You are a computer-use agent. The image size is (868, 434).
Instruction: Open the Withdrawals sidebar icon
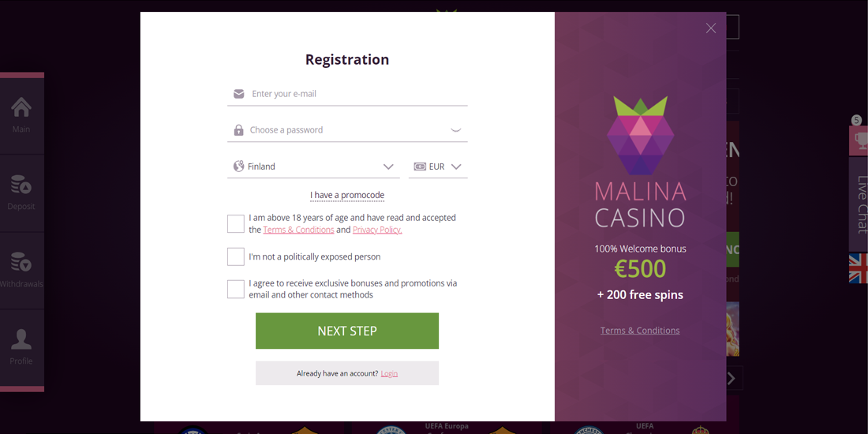[21, 262]
